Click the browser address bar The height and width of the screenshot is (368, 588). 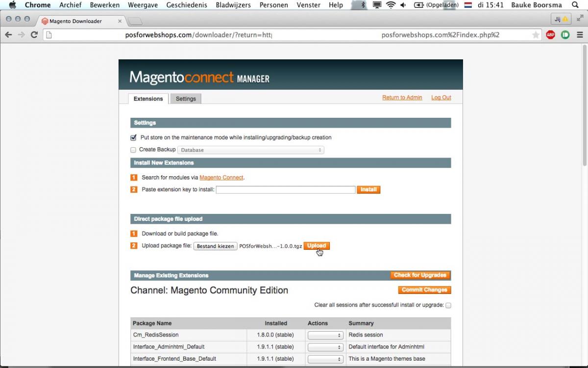[x=292, y=35]
